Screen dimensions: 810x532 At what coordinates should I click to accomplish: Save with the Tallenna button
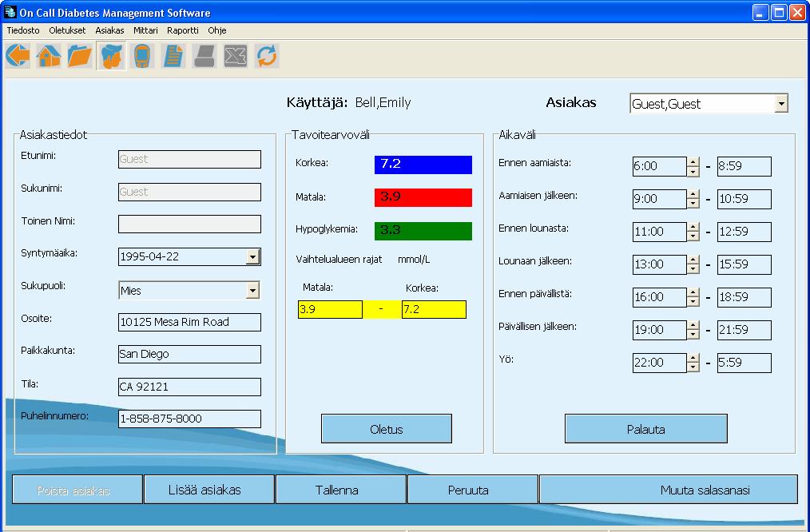(x=341, y=490)
